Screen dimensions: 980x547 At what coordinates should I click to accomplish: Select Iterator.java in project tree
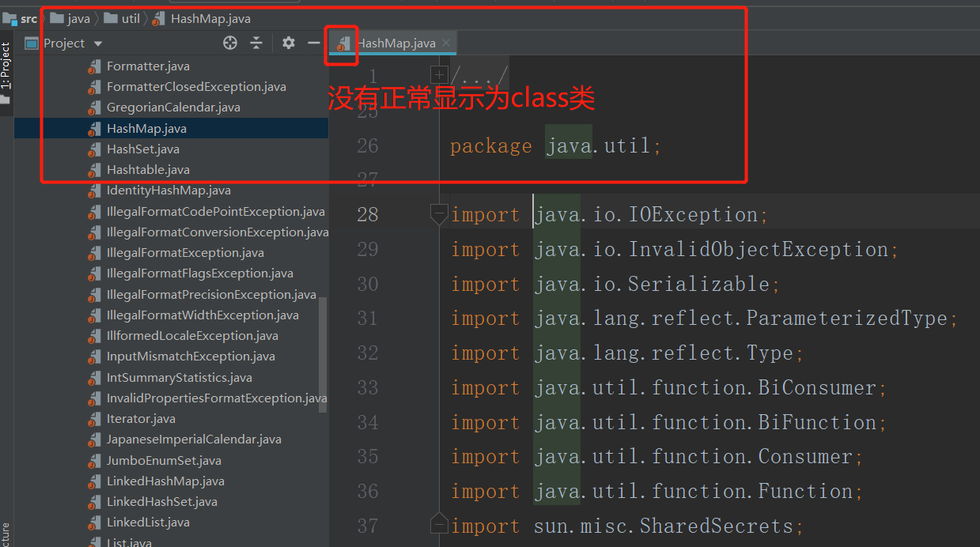pyautogui.click(x=141, y=419)
